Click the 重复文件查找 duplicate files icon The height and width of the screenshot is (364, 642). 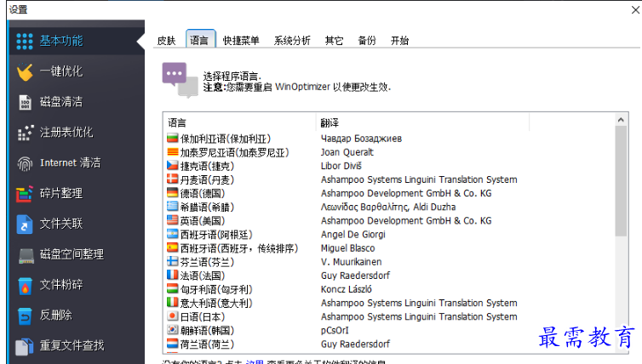point(25,346)
